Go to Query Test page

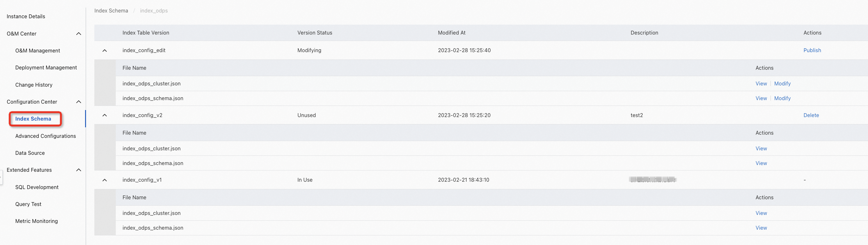[x=28, y=204]
